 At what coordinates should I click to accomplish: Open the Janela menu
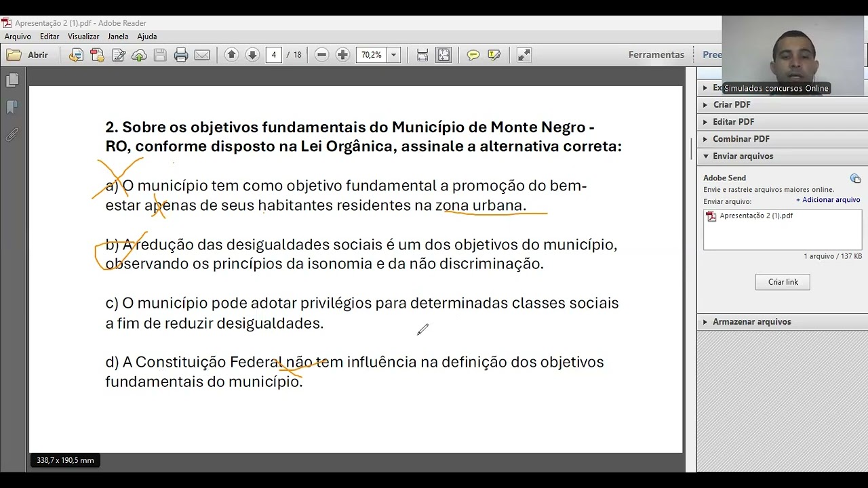tap(118, 37)
